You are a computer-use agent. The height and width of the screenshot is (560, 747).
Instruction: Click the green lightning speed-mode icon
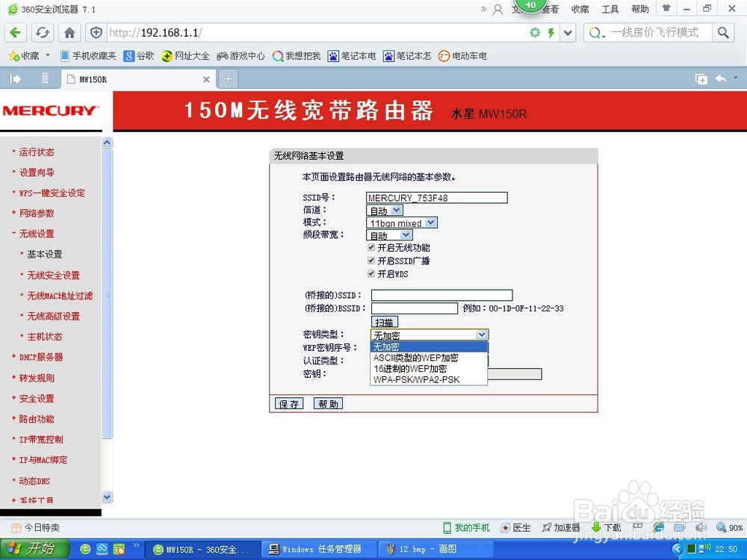[551, 32]
